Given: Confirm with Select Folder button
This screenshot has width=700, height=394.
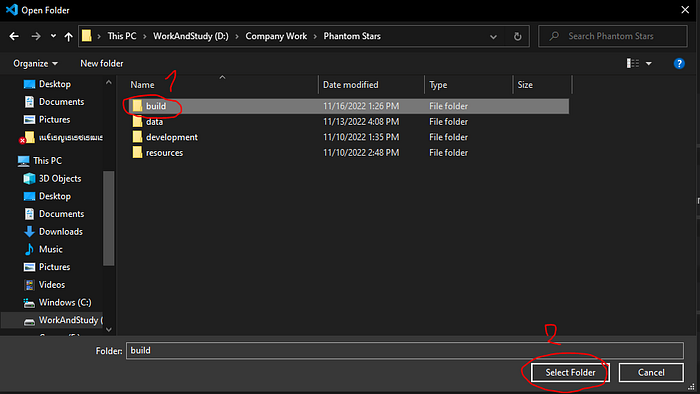Looking at the screenshot, I should [570, 373].
